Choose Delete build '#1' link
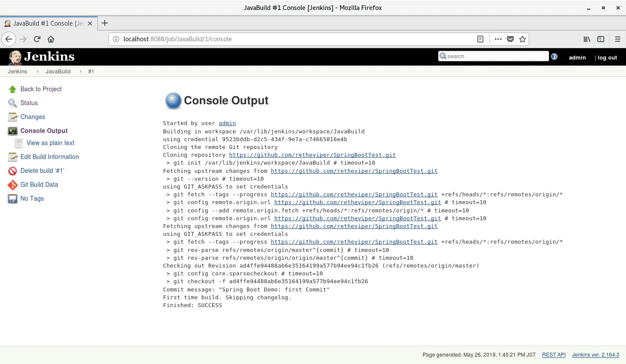Screen dimensions: 626x364 coord(42,171)
